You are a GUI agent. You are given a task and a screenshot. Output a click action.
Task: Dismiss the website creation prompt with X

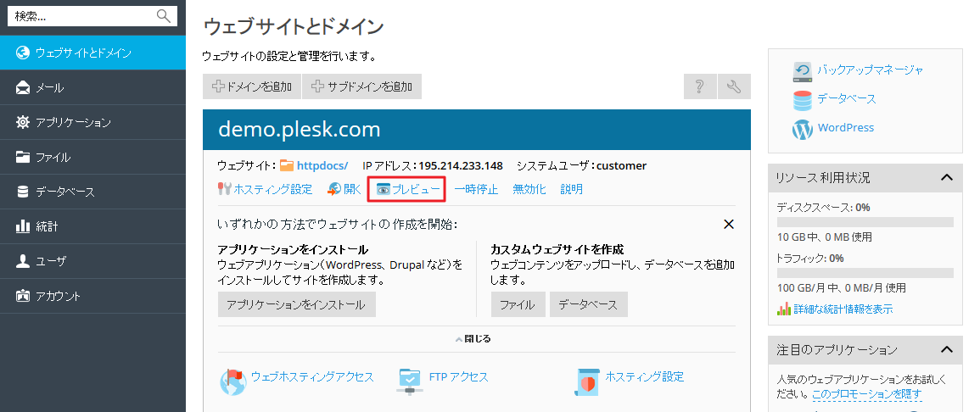pos(728,224)
